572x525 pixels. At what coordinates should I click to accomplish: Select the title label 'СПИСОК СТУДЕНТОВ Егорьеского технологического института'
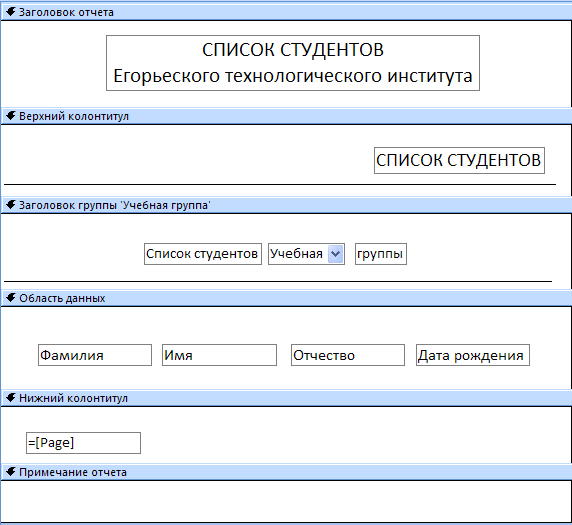(293, 63)
